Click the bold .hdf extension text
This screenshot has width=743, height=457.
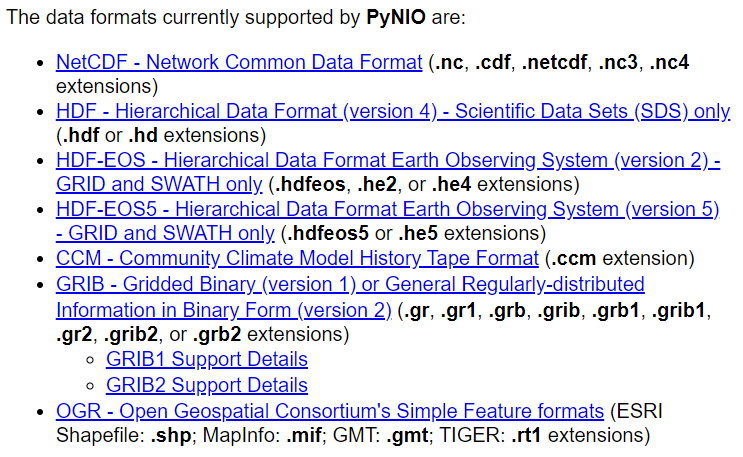pyautogui.click(x=81, y=136)
